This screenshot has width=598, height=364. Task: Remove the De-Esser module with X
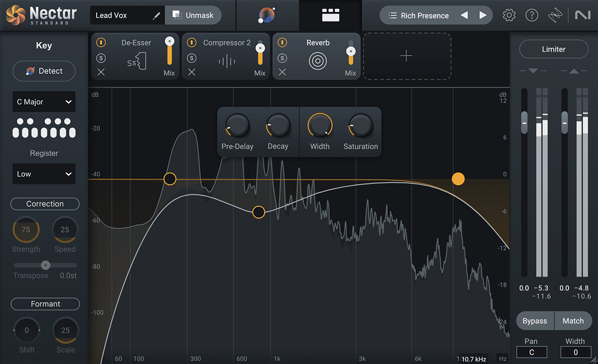coord(101,72)
